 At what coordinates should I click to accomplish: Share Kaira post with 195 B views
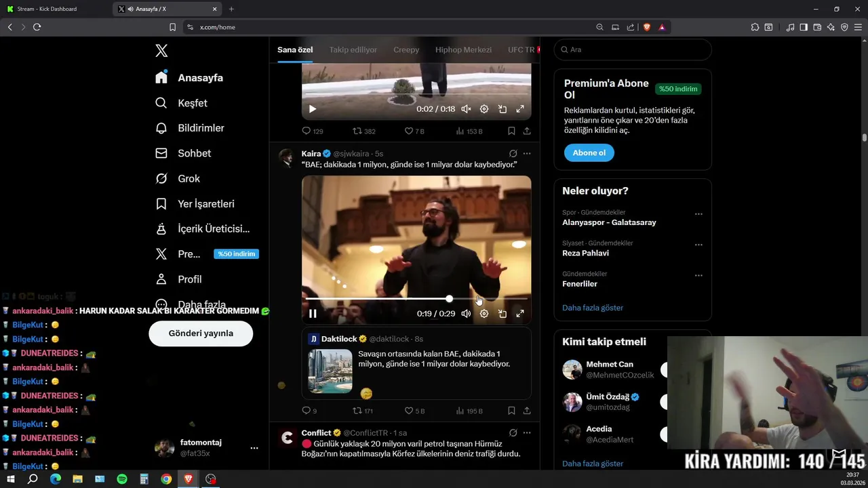click(527, 411)
